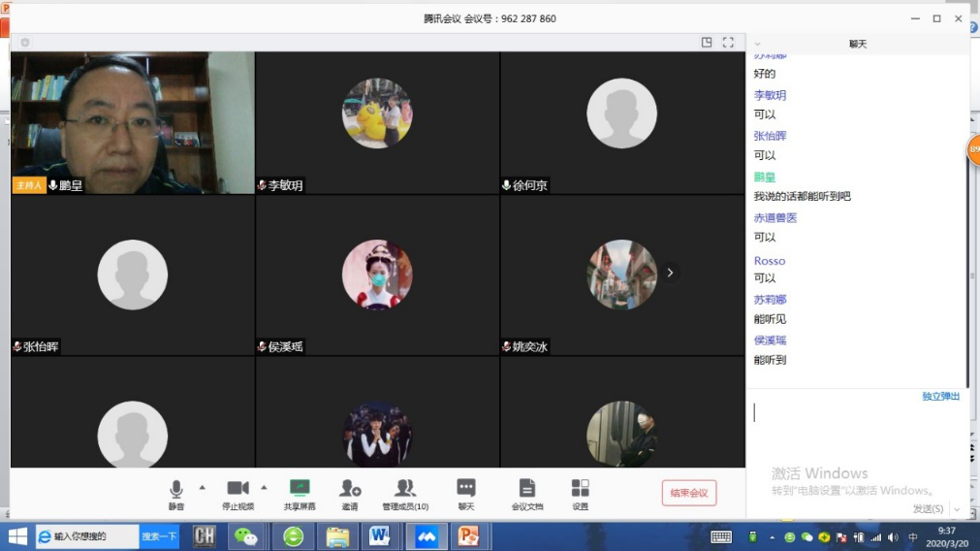This screenshot has width=980, height=551.
Task: Go to next page of participant videos
Action: pyautogui.click(x=670, y=274)
